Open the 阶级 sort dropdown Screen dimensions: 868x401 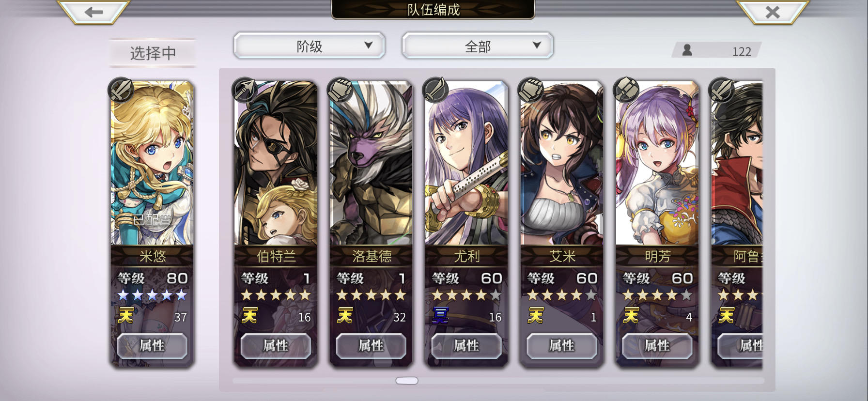309,46
